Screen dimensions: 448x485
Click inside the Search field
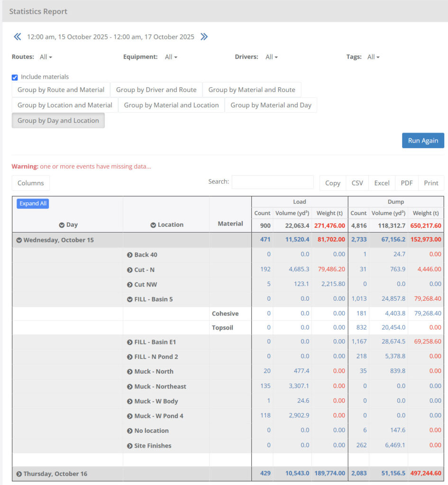pos(273,182)
